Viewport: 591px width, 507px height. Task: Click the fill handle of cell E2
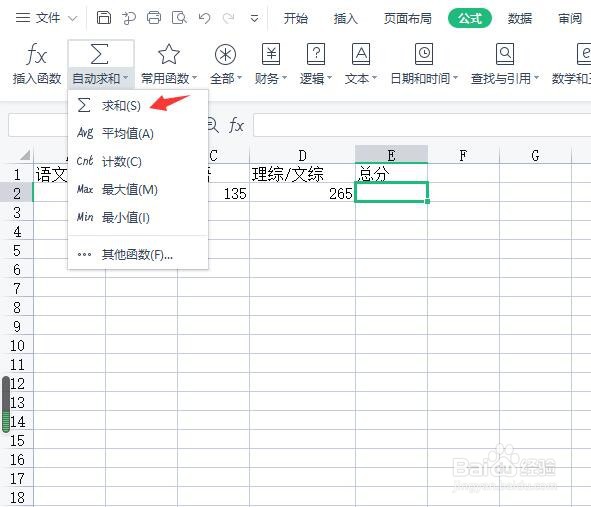[427, 201]
